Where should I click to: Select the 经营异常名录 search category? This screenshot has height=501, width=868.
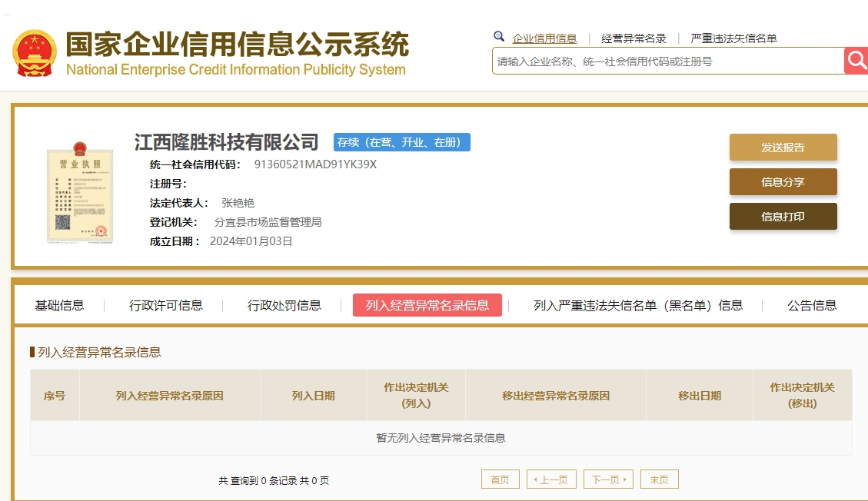[x=634, y=38]
